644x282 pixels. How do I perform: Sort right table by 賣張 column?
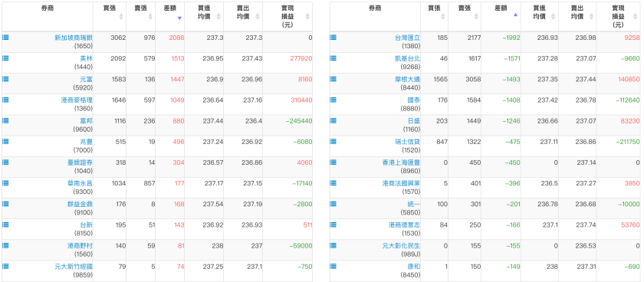[x=464, y=16]
